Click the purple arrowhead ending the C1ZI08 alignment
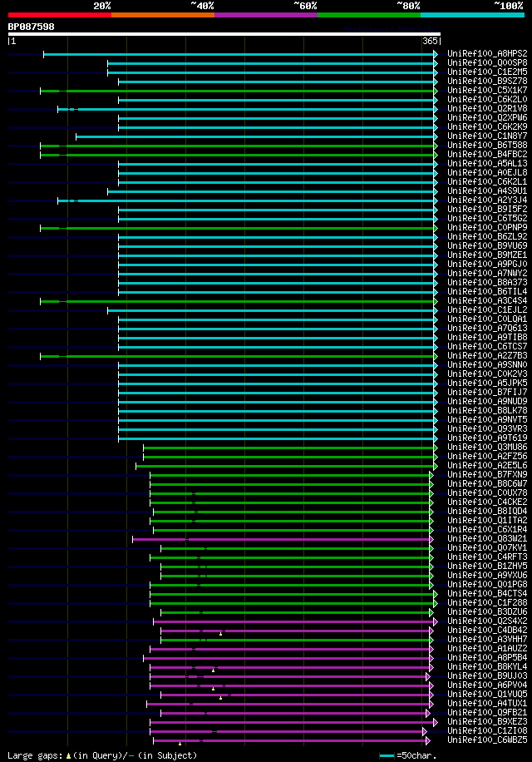The width and height of the screenshot is (532, 762). [425, 731]
